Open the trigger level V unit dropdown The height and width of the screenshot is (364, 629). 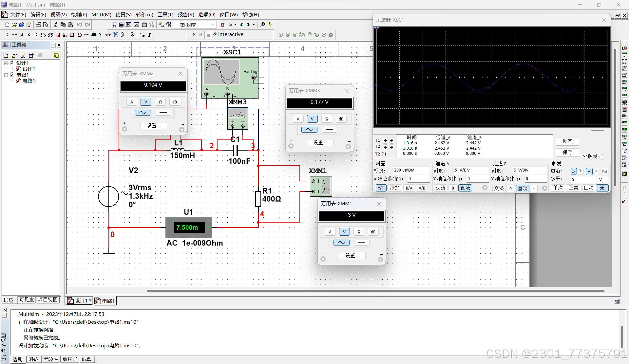pos(602,179)
